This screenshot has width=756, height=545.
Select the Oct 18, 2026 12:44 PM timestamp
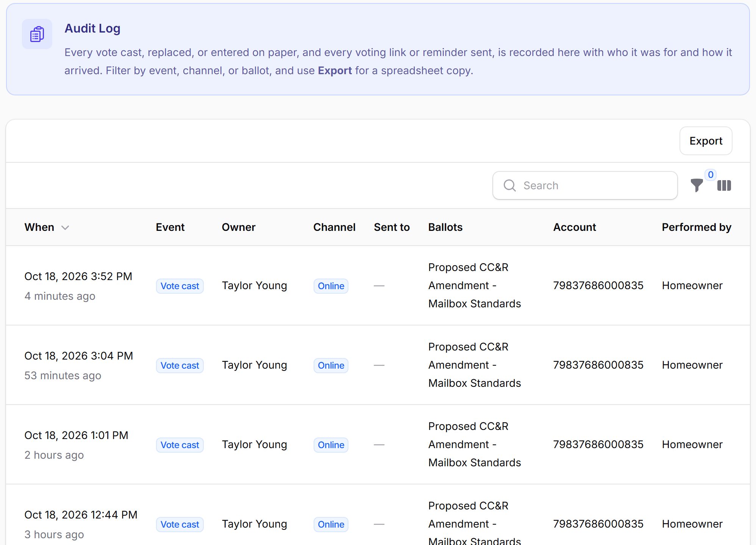tap(81, 515)
